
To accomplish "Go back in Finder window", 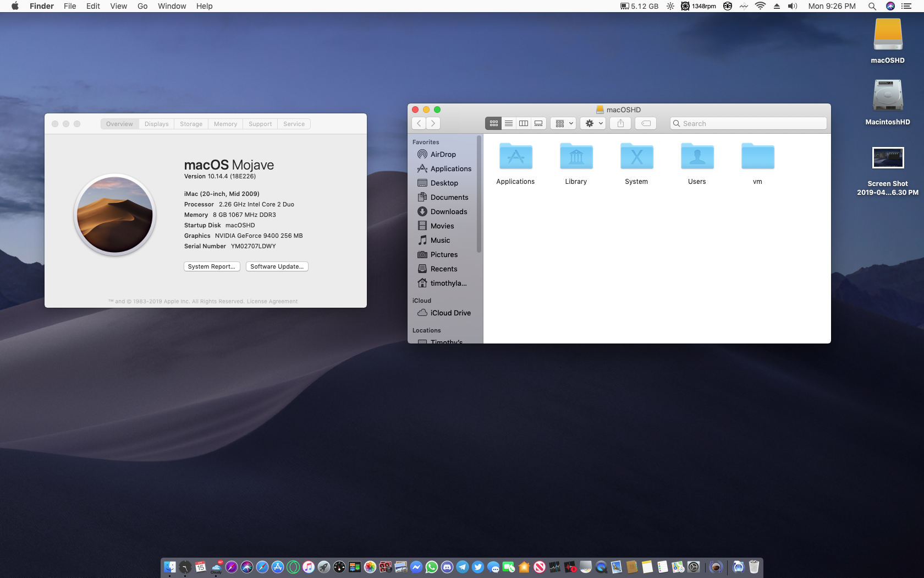I will click(x=419, y=123).
